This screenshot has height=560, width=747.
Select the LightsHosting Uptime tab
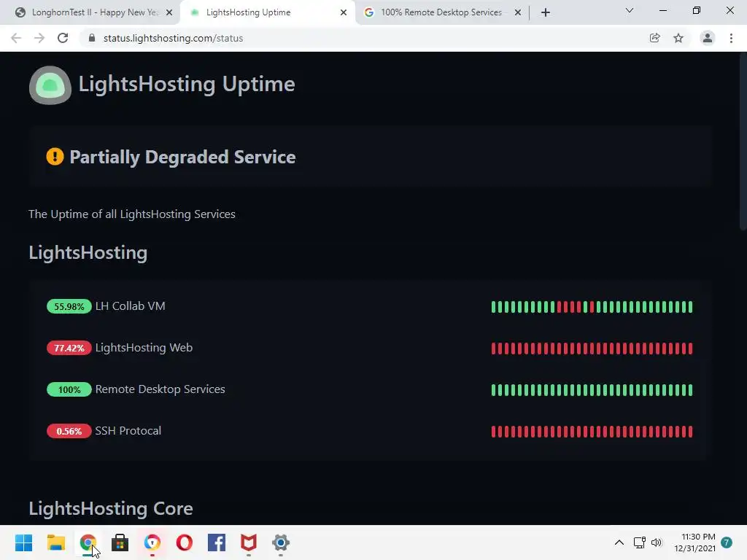point(267,12)
